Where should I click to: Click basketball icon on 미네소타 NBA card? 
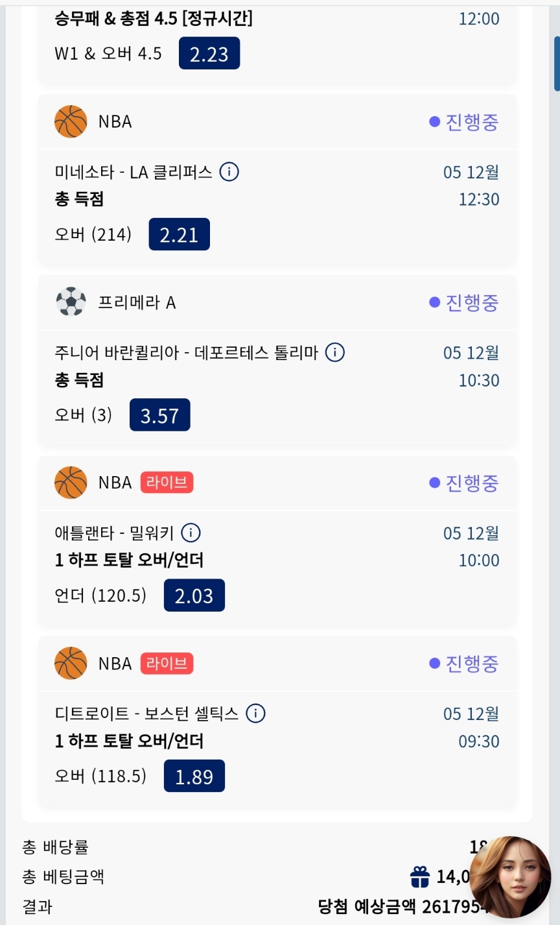(x=71, y=121)
